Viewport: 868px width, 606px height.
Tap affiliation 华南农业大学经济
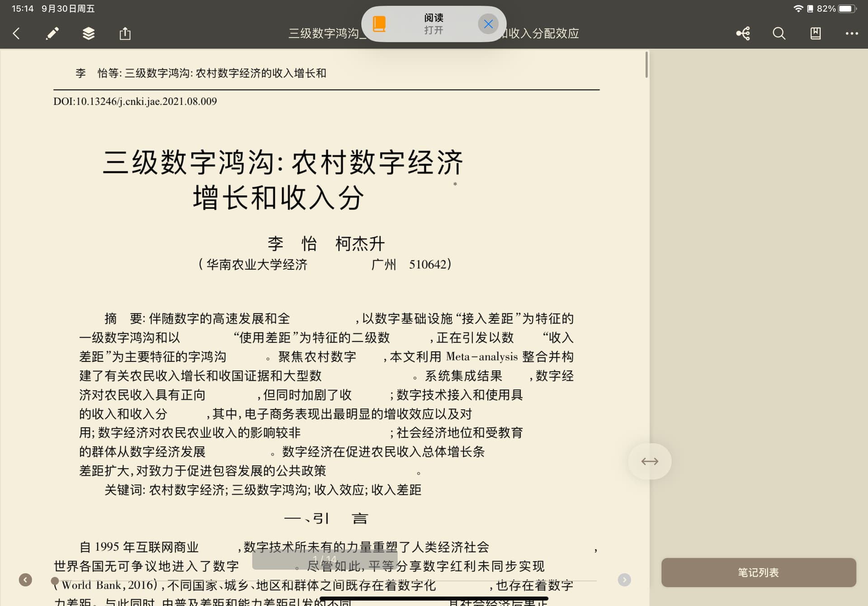coord(257,264)
